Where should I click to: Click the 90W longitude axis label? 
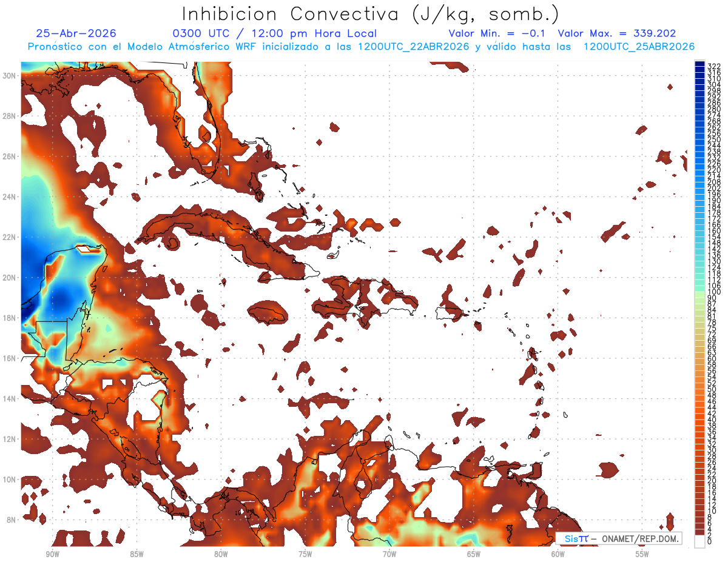[52, 554]
